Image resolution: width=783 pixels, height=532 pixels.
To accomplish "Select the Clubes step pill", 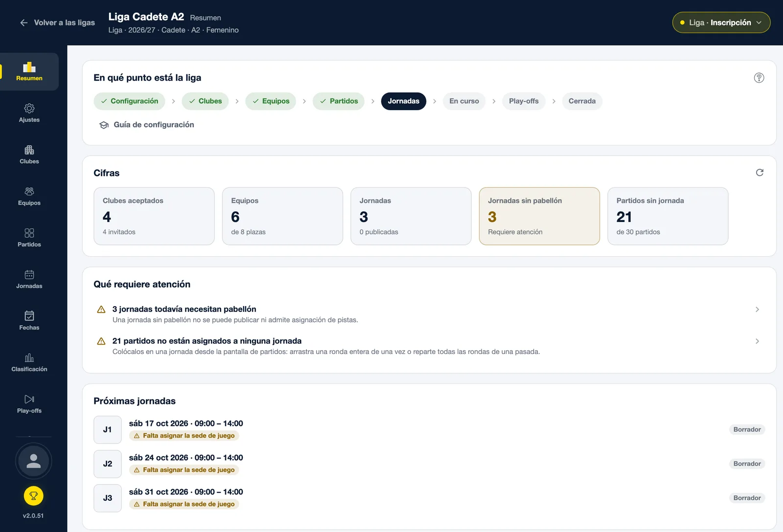I will coord(205,101).
